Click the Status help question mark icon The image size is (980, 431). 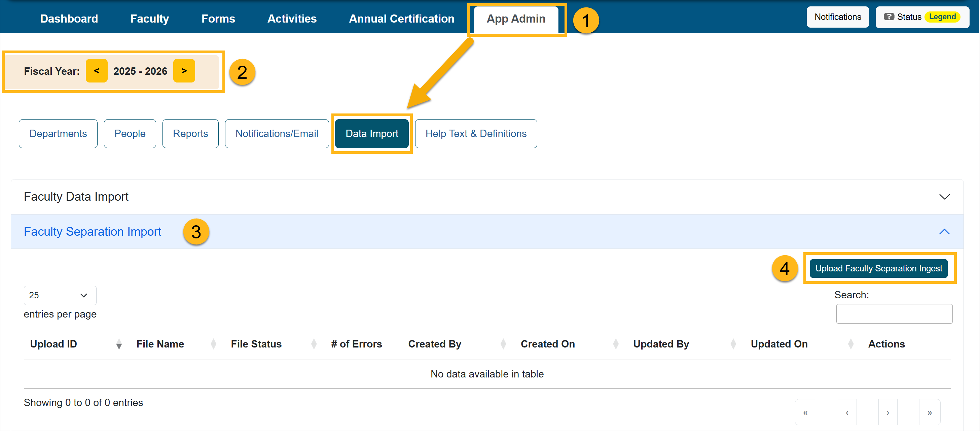(890, 17)
